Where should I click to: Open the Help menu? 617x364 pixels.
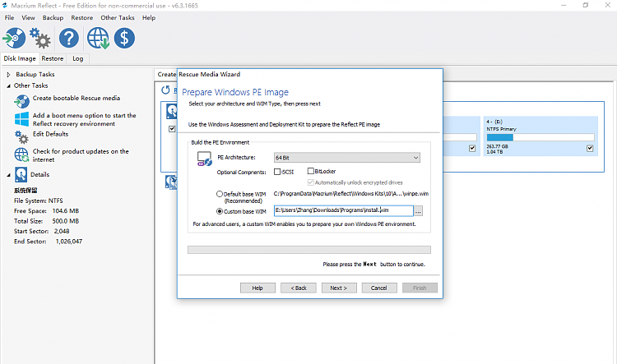[149, 18]
